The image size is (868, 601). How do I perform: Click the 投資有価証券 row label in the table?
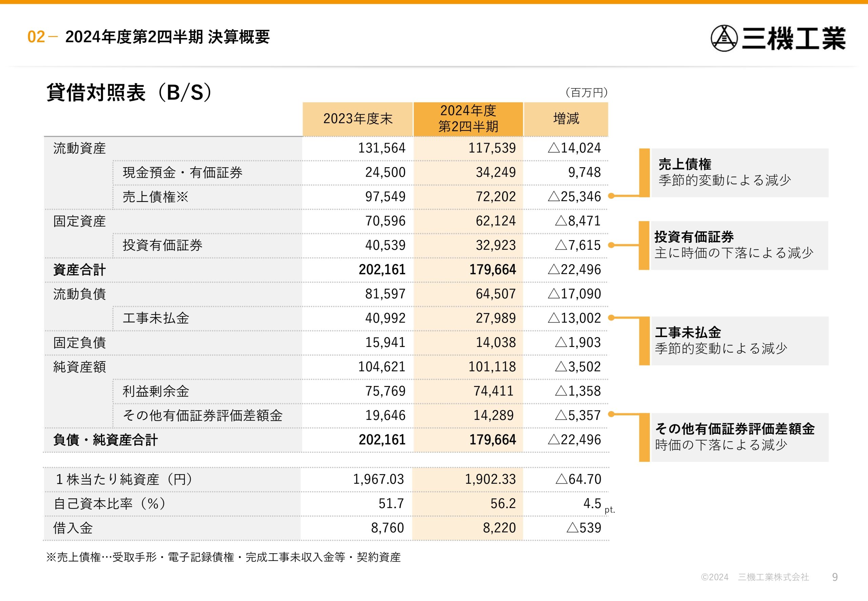163,246
